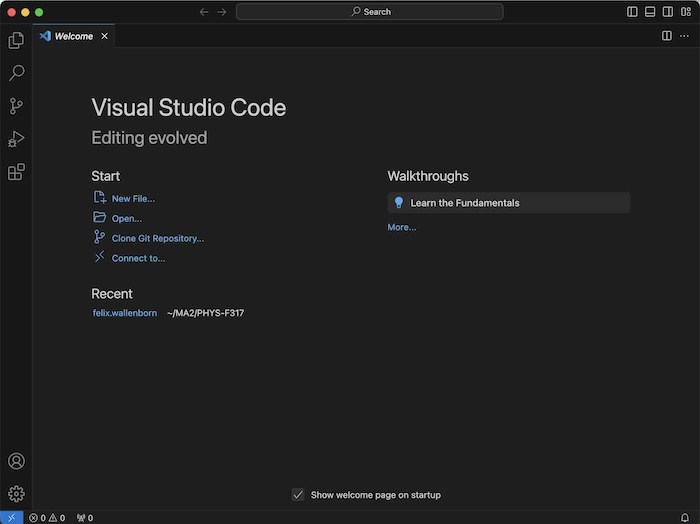Toggle Show welcome page on startup checkbox
The image size is (700, 524).
coord(298,495)
